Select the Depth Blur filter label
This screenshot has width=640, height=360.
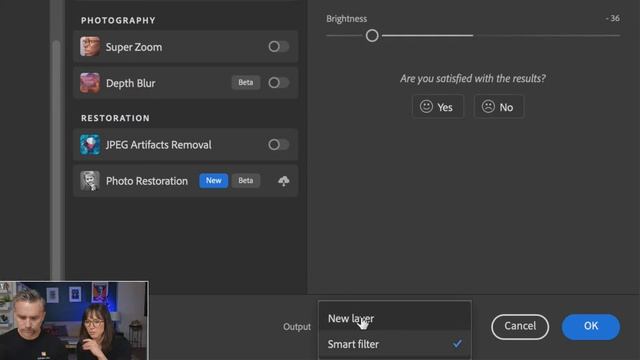(x=131, y=83)
